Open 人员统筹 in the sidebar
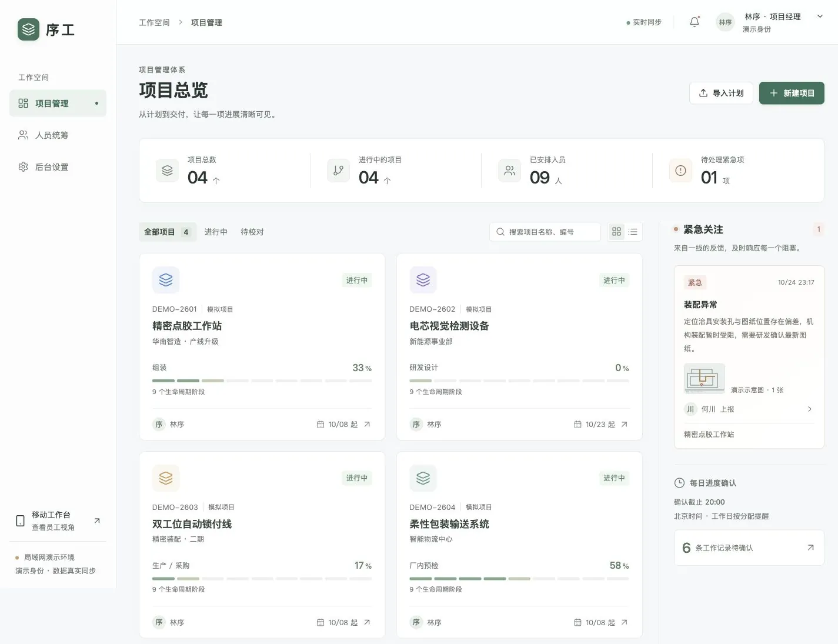This screenshot has height=644, width=838. pos(58,135)
